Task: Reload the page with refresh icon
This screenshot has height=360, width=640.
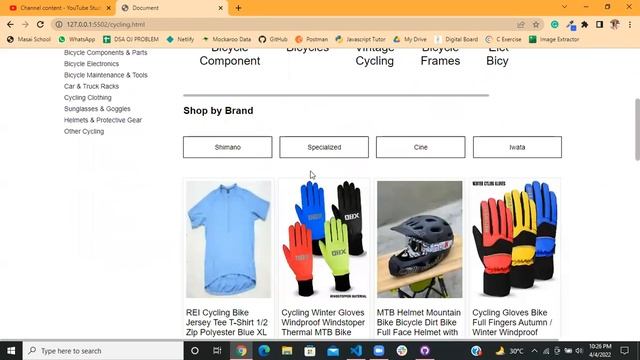Action: point(40,24)
